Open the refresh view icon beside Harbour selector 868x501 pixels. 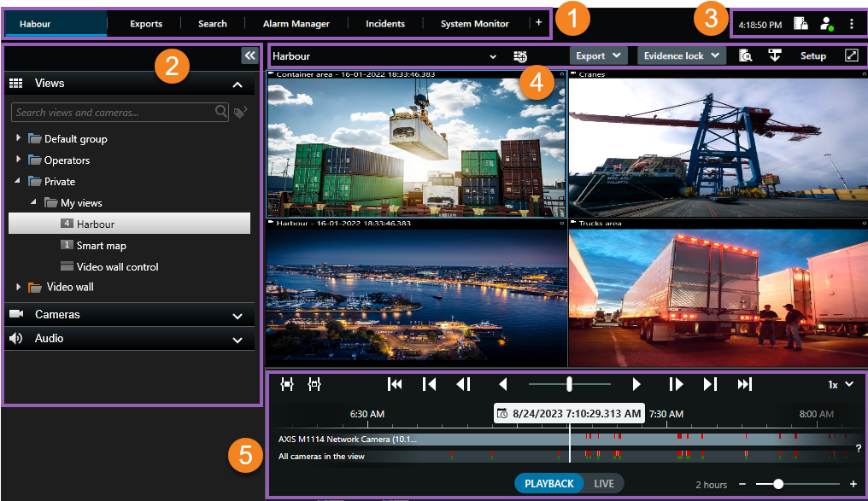(519, 55)
